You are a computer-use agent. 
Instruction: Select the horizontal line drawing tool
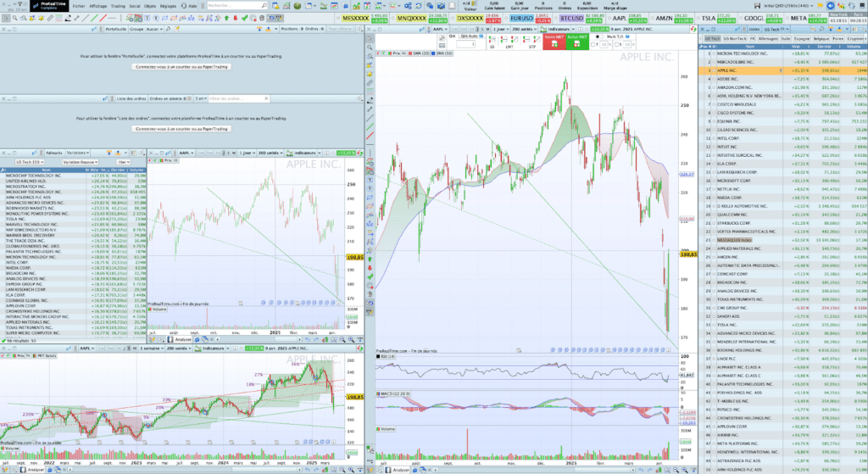point(113,19)
